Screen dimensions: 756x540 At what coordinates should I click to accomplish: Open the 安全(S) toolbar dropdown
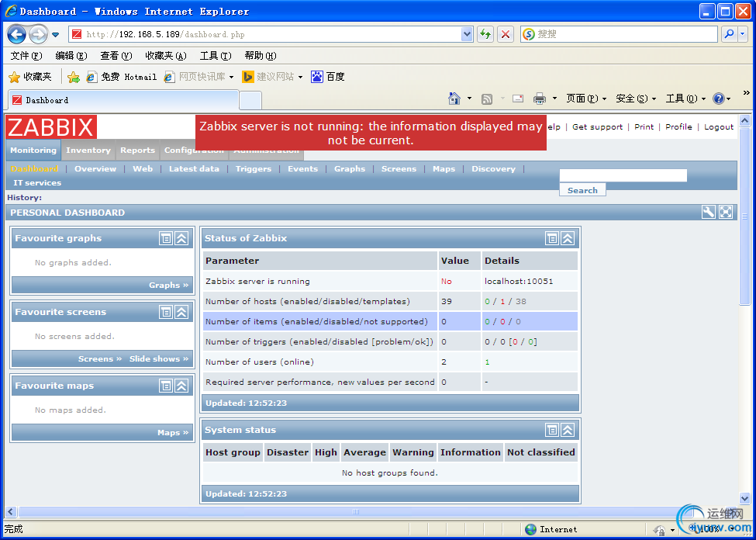[x=636, y=99]
